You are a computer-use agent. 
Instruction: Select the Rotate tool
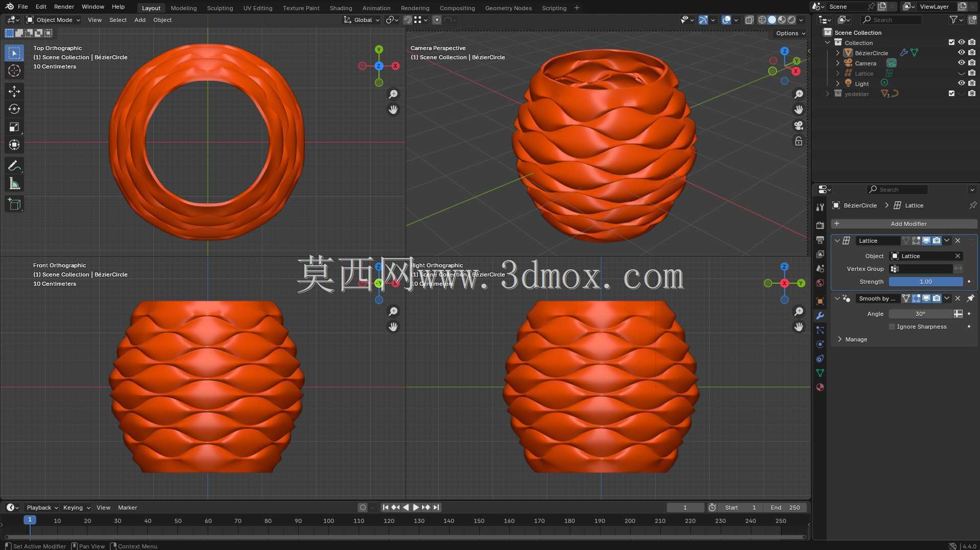click(14, 109)
